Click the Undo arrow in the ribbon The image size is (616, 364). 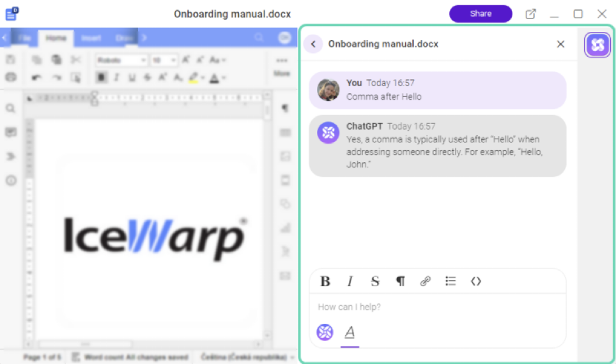[x=36, y=77]
